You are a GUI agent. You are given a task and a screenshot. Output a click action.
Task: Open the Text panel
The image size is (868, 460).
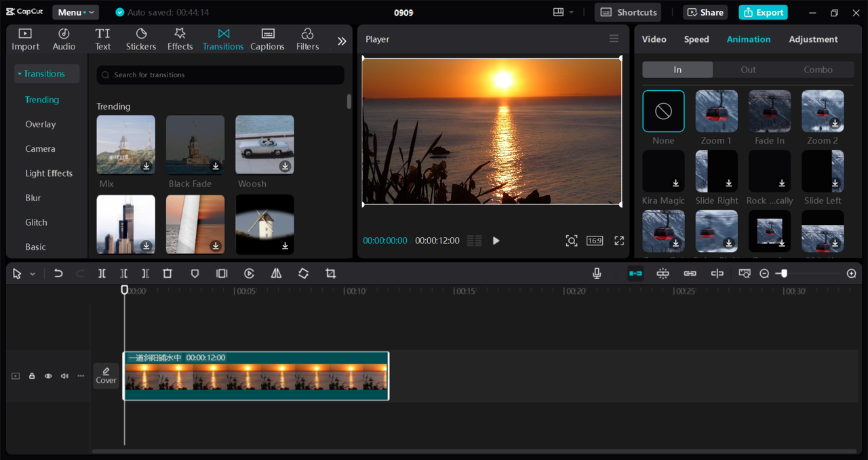(x=102, y=39)
